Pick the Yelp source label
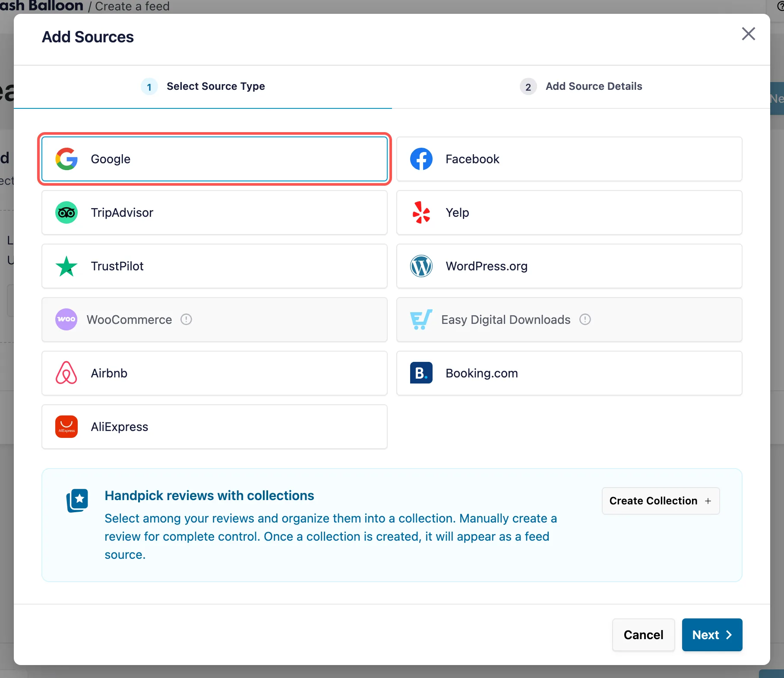Image resolution: width=784 pixels, height=678 pixels. click(x=457, y=212)
